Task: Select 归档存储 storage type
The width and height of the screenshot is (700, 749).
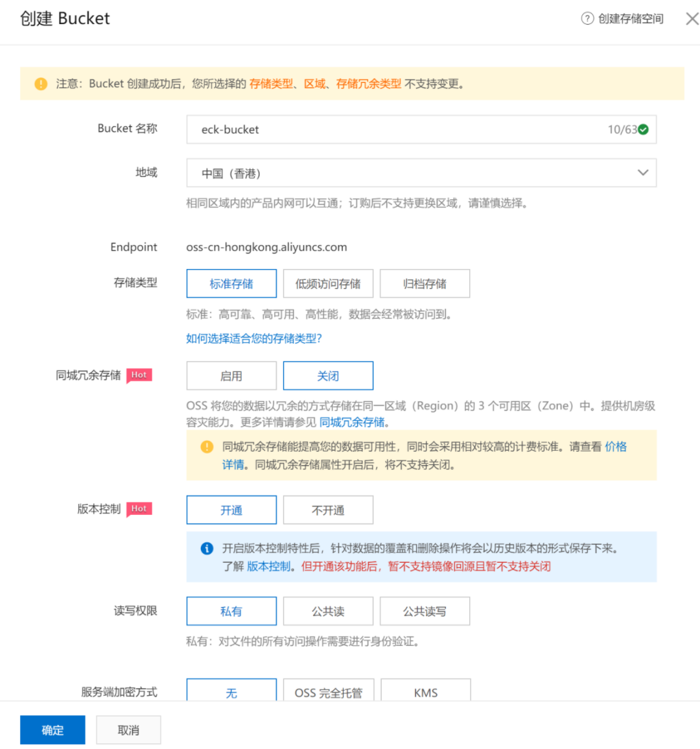Action: 425,283
